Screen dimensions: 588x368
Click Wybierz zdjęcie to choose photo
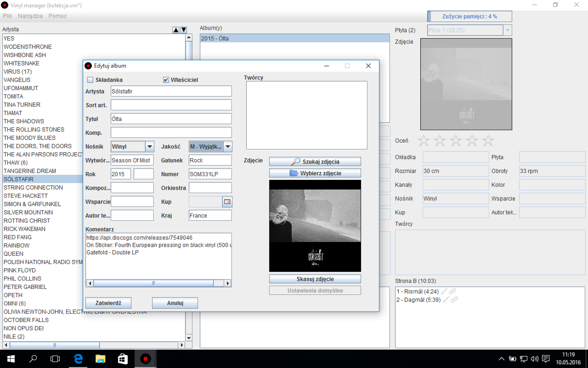(315, 173)
